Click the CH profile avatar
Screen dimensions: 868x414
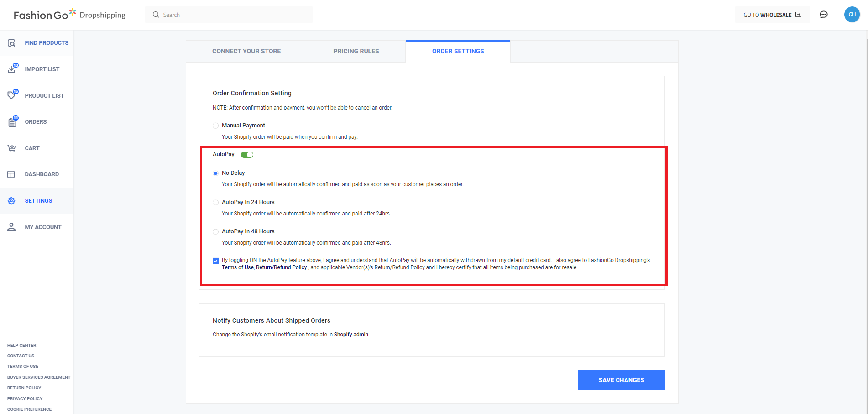tap(852, 15)
